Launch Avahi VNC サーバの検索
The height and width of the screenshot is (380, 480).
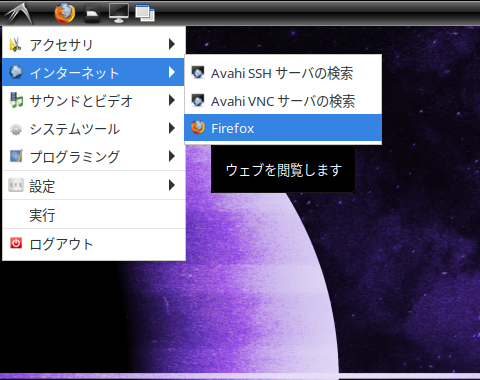click(x=283, y=100)
